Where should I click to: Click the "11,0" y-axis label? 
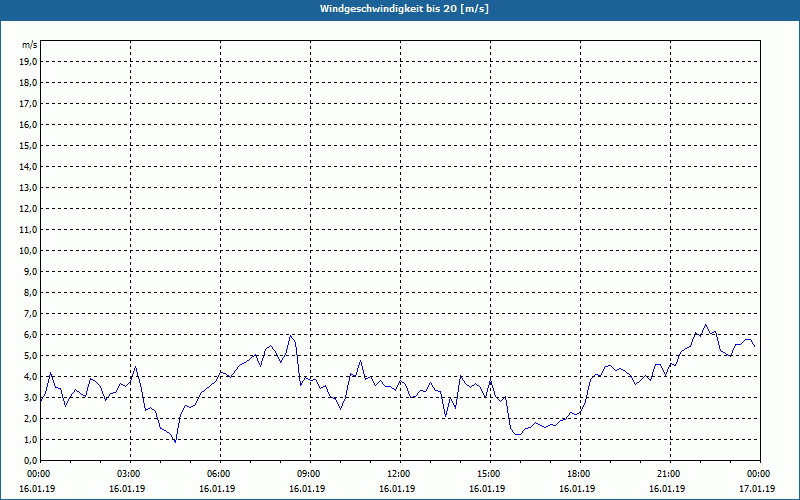tap(28, 230)
